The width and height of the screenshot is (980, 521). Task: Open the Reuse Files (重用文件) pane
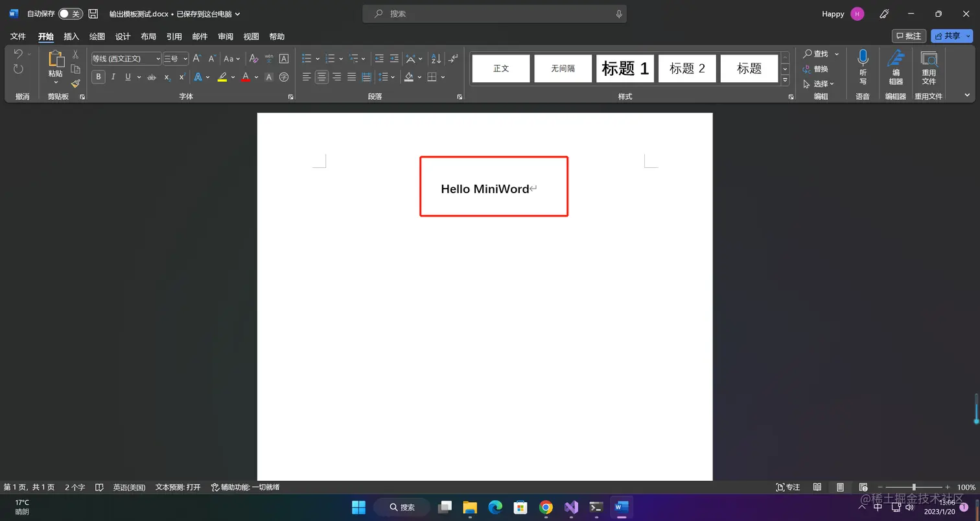(x=929, y=67)
